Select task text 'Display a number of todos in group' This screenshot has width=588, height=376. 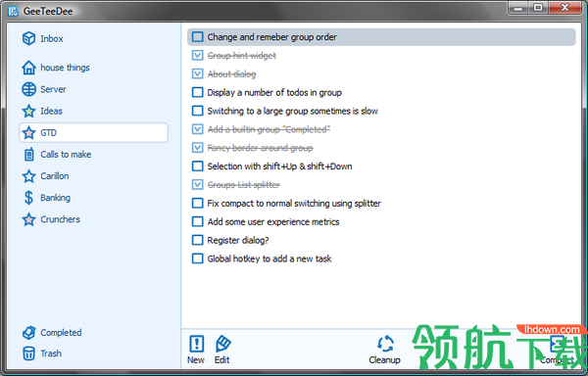click(274, 92)
